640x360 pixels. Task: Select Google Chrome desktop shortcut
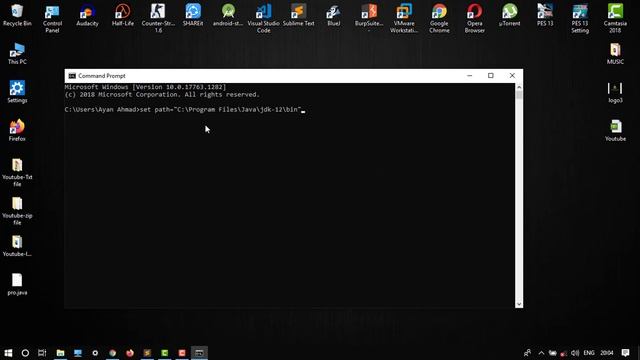click(439, 19)
